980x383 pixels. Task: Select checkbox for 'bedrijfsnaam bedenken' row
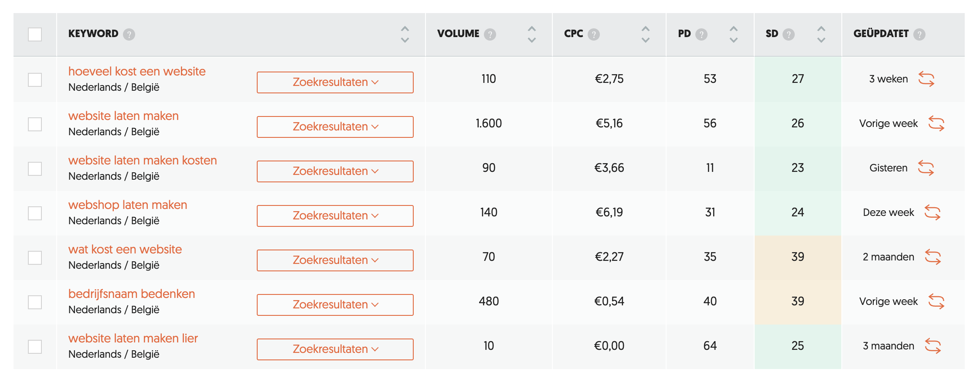click(35, 302)
